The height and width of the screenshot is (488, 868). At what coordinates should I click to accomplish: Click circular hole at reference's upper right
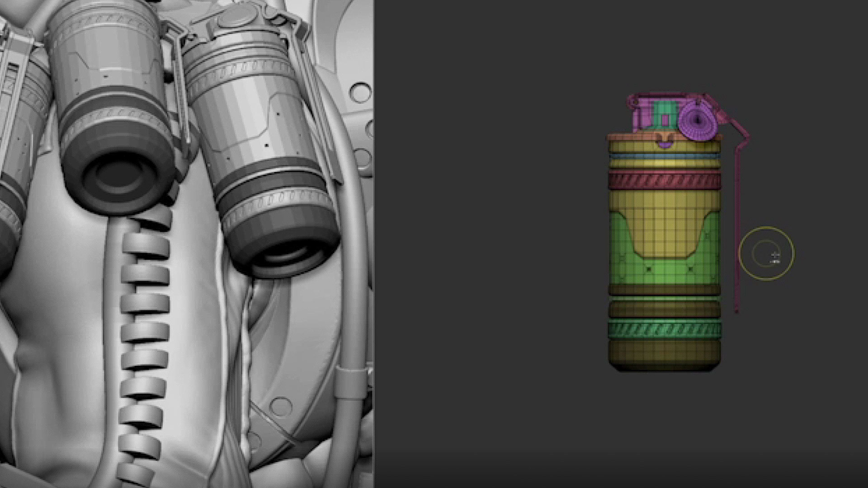coord(360,92)
